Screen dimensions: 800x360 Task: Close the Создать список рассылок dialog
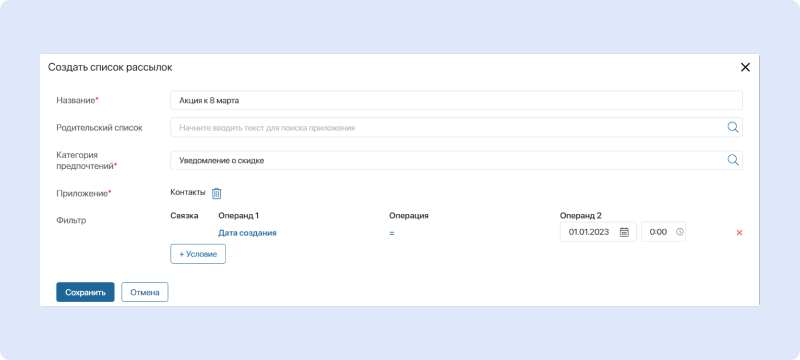coord(745,67)
